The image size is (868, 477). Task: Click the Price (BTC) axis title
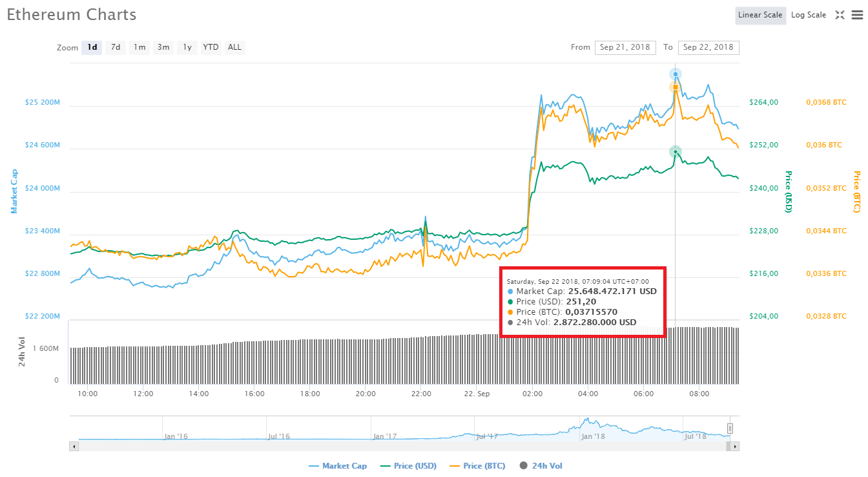tap(857, 191)
